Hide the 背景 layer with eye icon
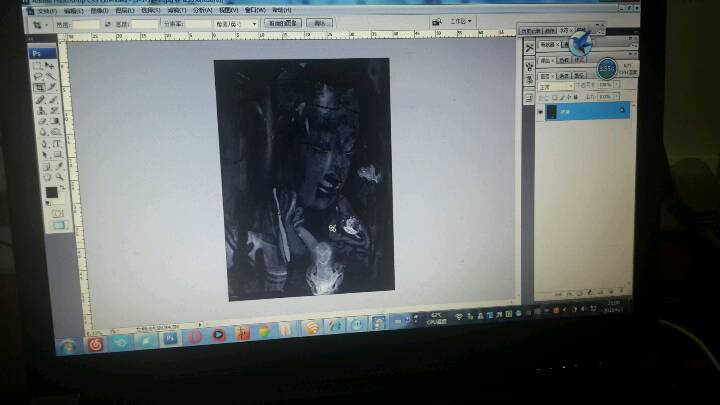 pos(540,112)
